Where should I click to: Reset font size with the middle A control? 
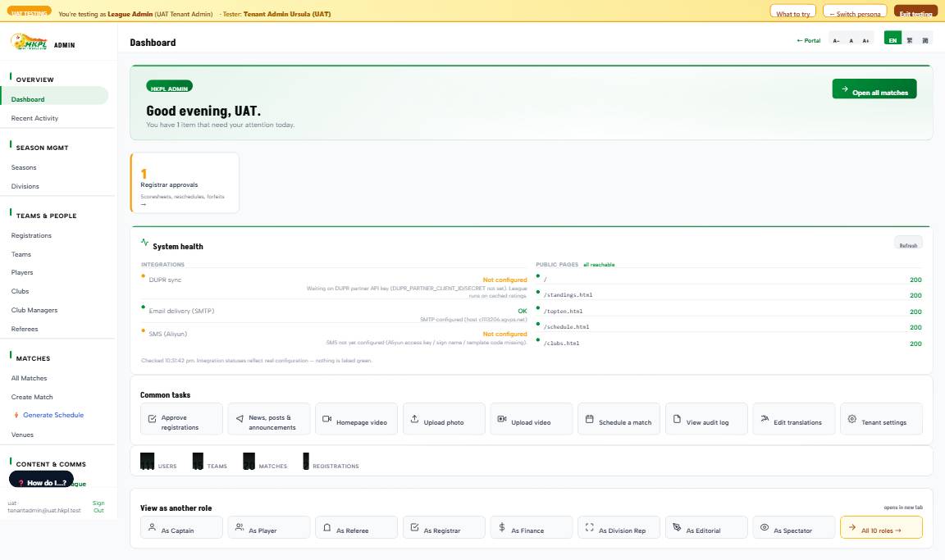click(851, 40)
